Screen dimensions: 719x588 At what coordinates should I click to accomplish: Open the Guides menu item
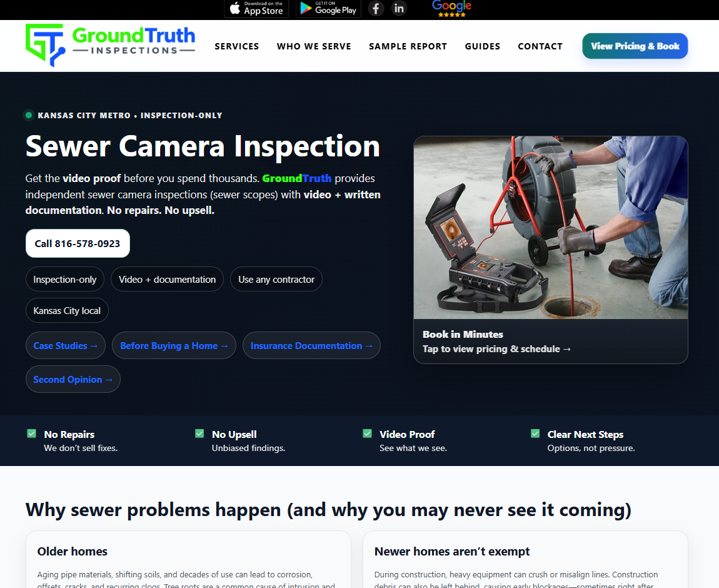click(483, 46)
